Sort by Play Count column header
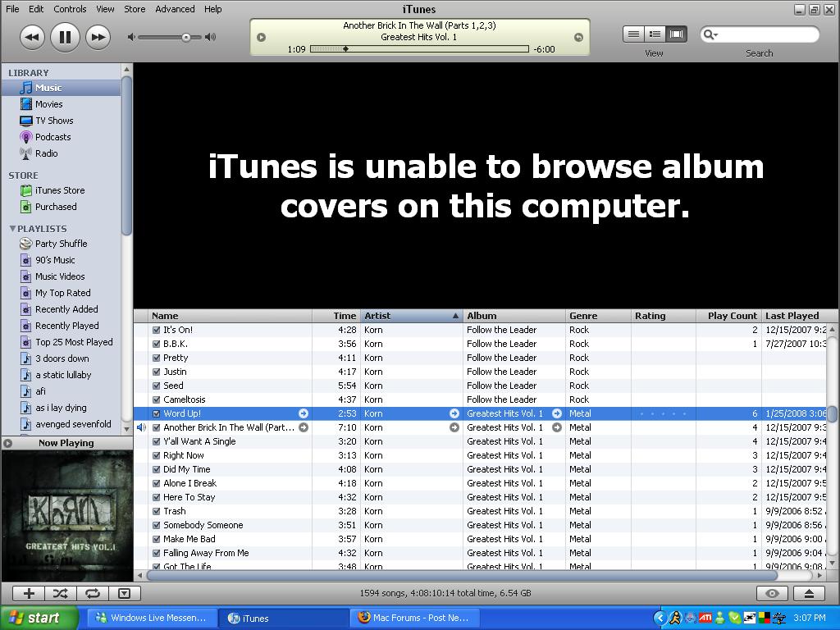840x630 pixels. [728, 316]
